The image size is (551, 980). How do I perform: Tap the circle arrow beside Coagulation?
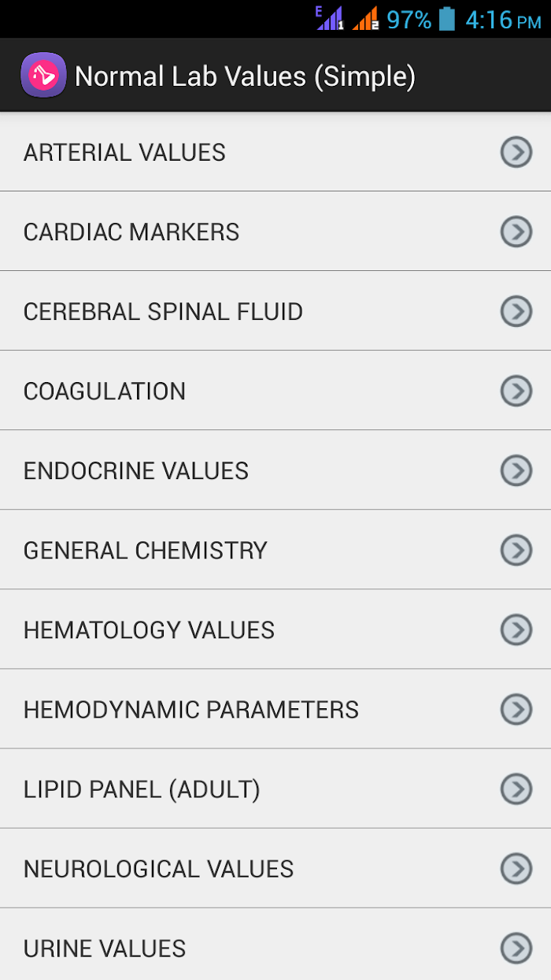[x=516, y=391]
